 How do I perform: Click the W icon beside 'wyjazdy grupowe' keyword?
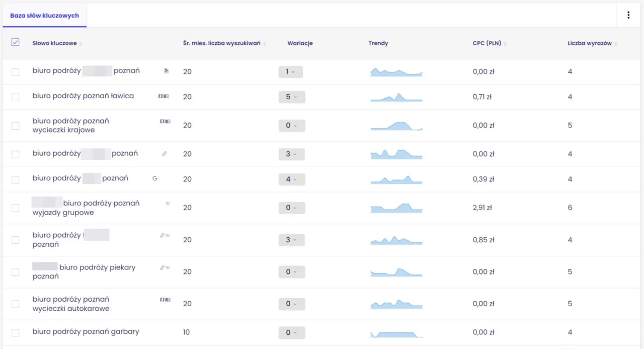point(168,203)
